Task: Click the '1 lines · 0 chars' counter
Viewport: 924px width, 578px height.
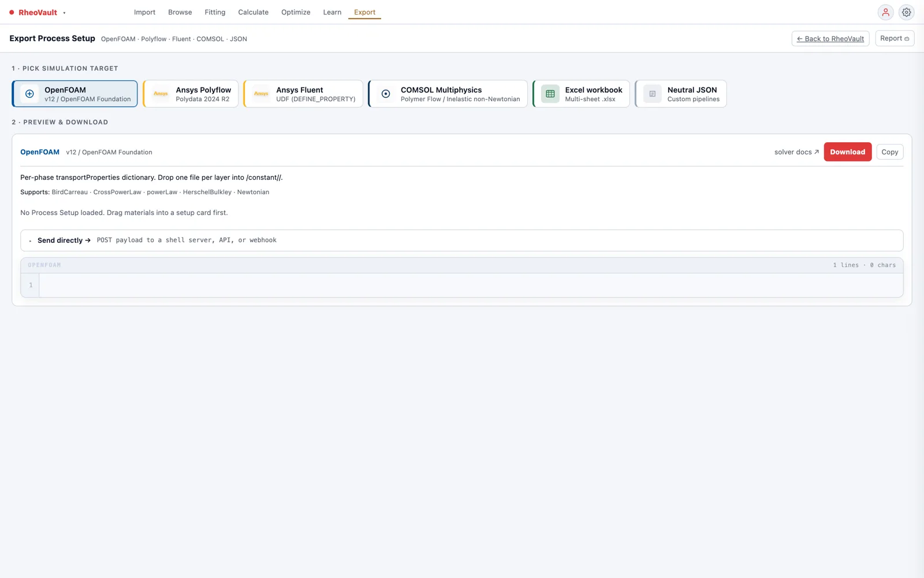Action: [864, 265]
